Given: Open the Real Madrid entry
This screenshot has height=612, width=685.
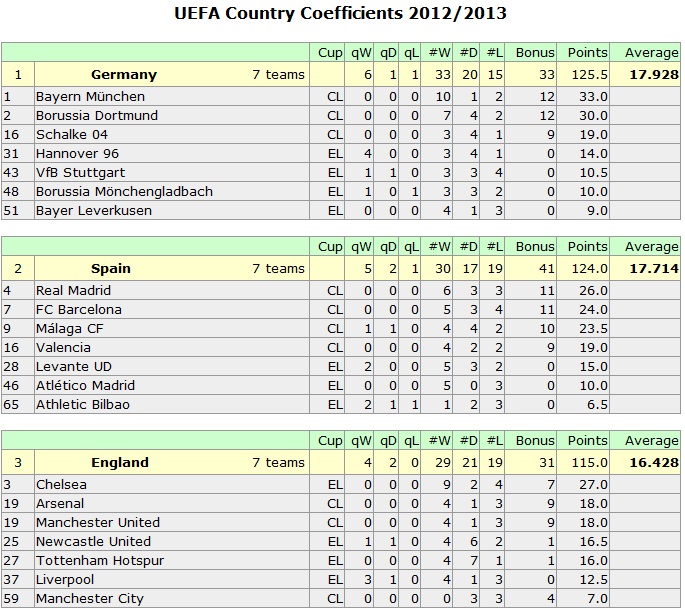Looking at the screenshot, I should [73, 290].
